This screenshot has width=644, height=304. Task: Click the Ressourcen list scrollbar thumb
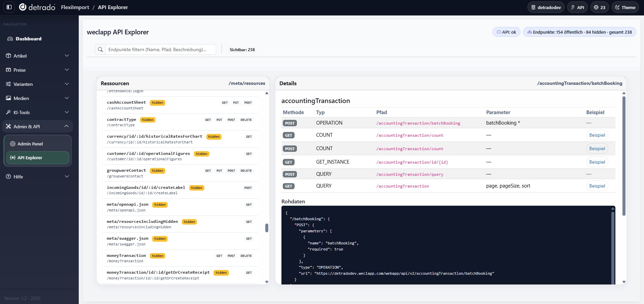click(267, 228)
